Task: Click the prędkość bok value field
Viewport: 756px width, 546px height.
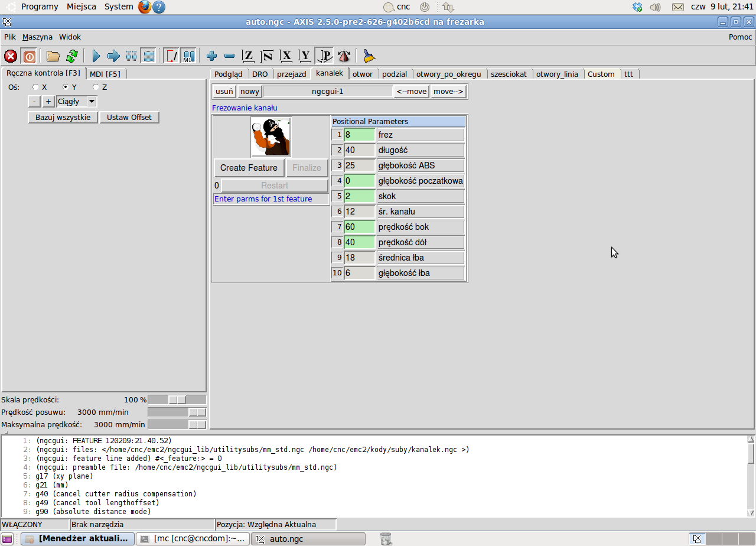Action: pos(360,227)
